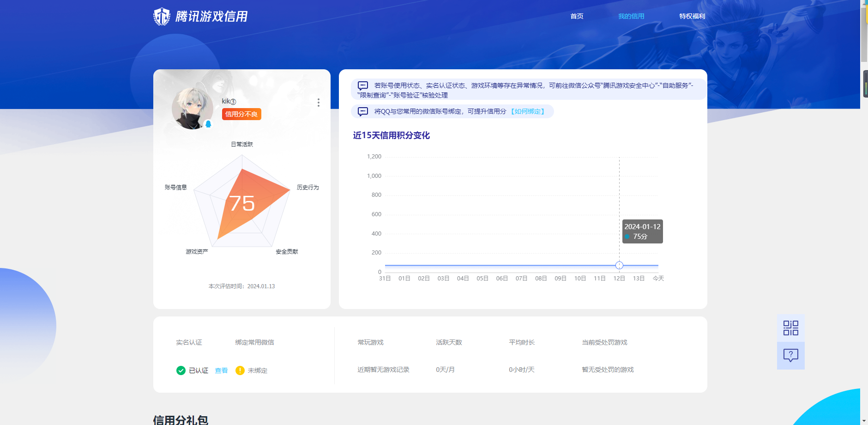Click the 05日 x-axis label
The image size is (868, 425).
[482, 278]
